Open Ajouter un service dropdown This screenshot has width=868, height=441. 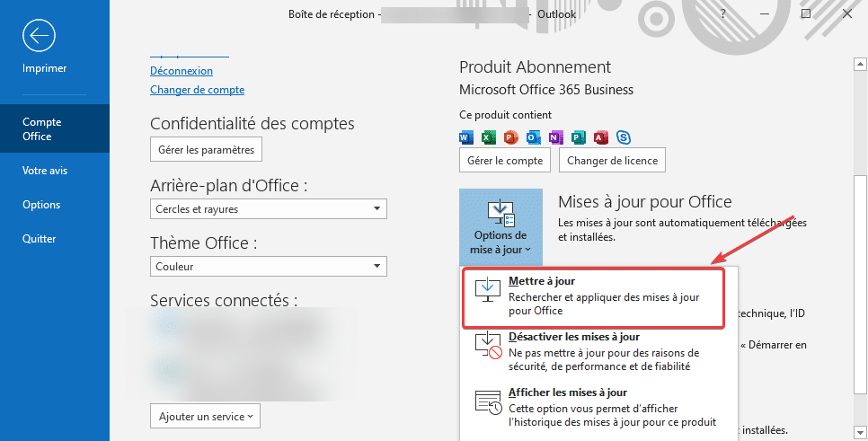[x=206, y=416]
